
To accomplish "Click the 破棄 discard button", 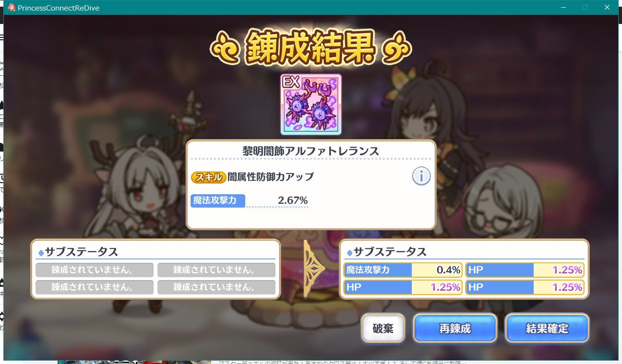I will click(x=383, y=329).
